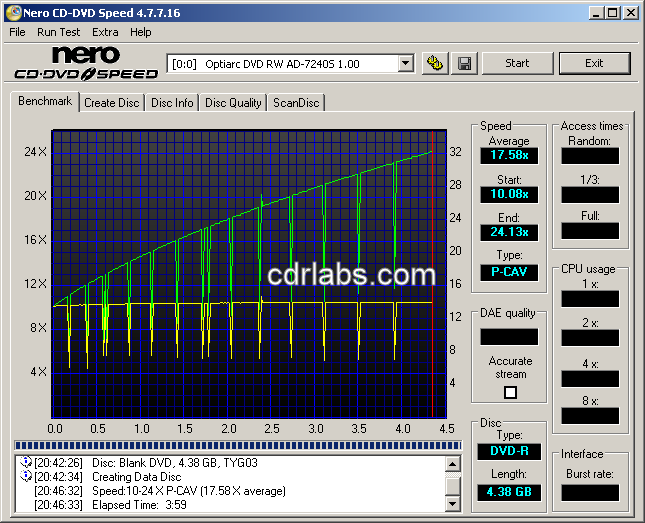Expand the Optiarc drive selection dropdown
645x523 pixels.
click(x=405, y=63)
